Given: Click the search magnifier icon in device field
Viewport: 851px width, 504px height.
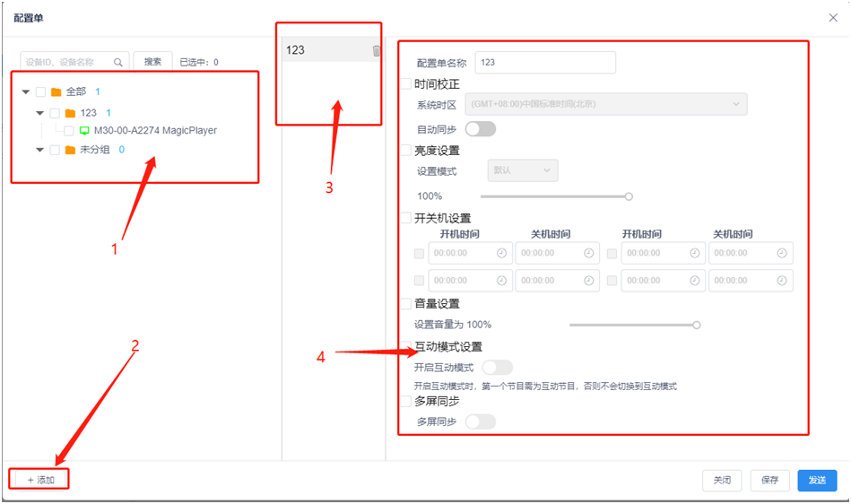Looking at the screenshot, I should pyautogui.click(x=118, y=62).
